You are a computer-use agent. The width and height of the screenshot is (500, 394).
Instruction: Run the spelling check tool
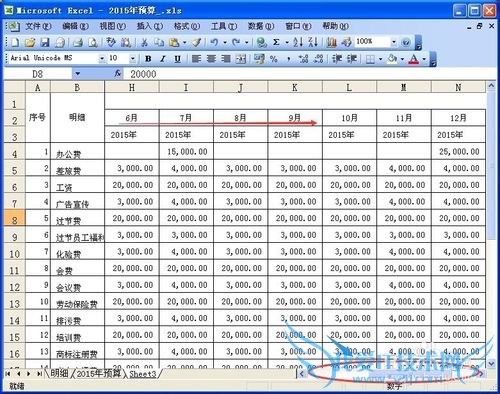pyautogui.click(x=111, y=42)
